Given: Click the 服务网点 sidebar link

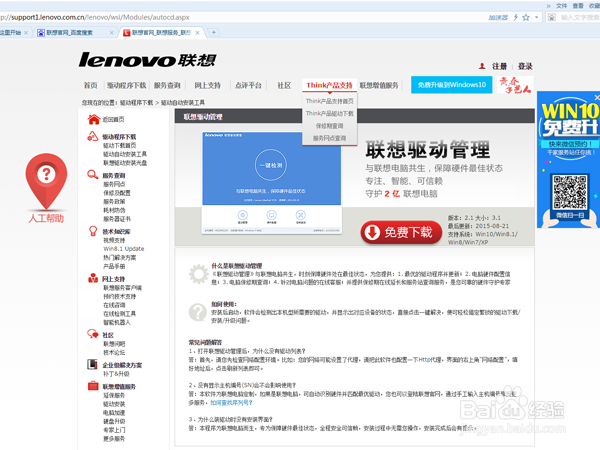Looking at the screenshot, I should point(114,184).
